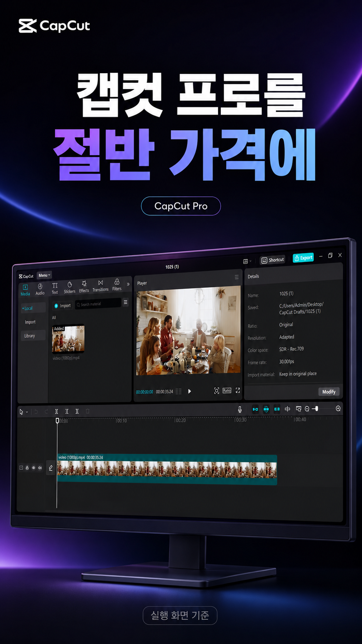Image resolution: width=362 pixels, height=644 pixels.
Task: Toggle track visibility eye icon
Action: pos(33,468)
